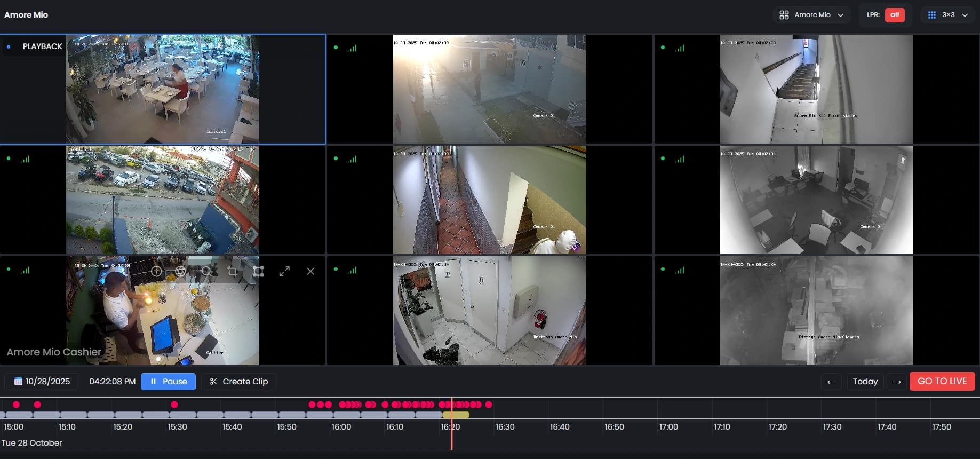Click the signal bars on the grayscale office tile
The height and width of the screenshot is (459, 980).
point(679,159)
